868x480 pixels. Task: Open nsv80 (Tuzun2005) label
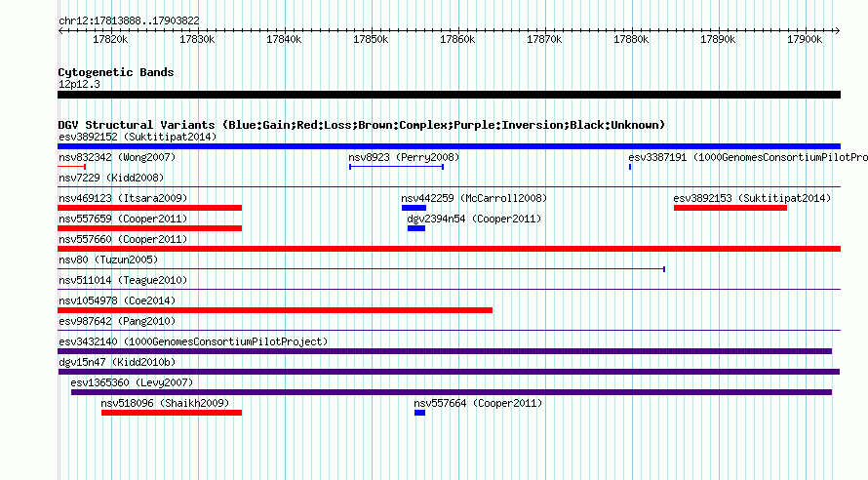108,260
